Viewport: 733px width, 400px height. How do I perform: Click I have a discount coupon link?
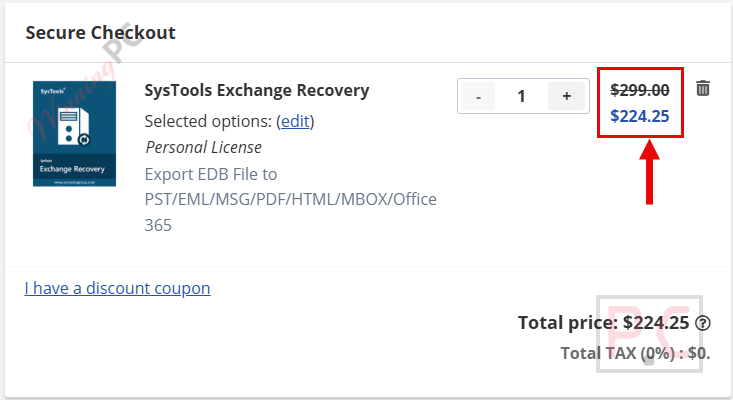tap(117, 288)
